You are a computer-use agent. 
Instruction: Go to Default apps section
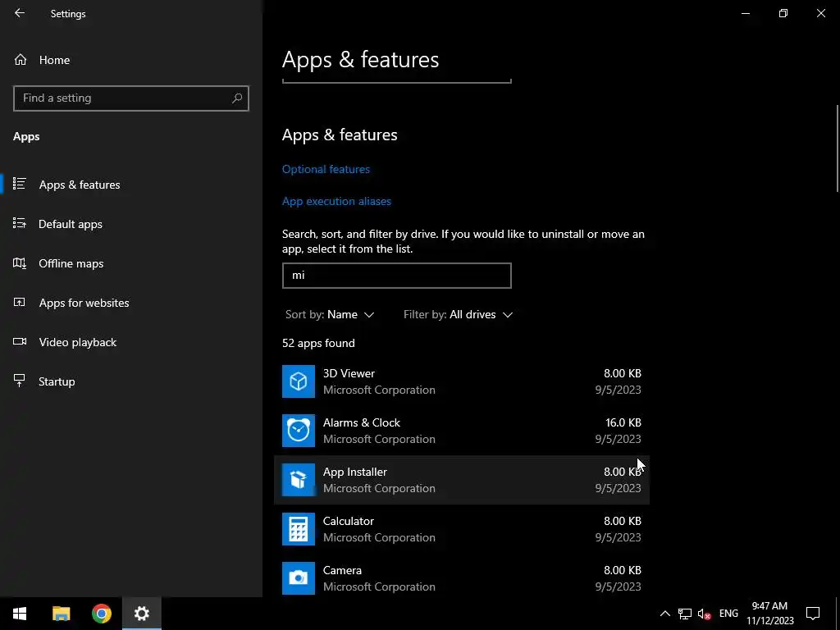(x=71, y=224)
